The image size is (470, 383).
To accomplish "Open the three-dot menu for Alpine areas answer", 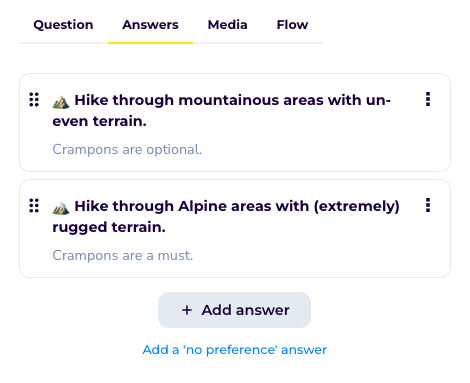I will pyautogui.click(x=428, y=205).
